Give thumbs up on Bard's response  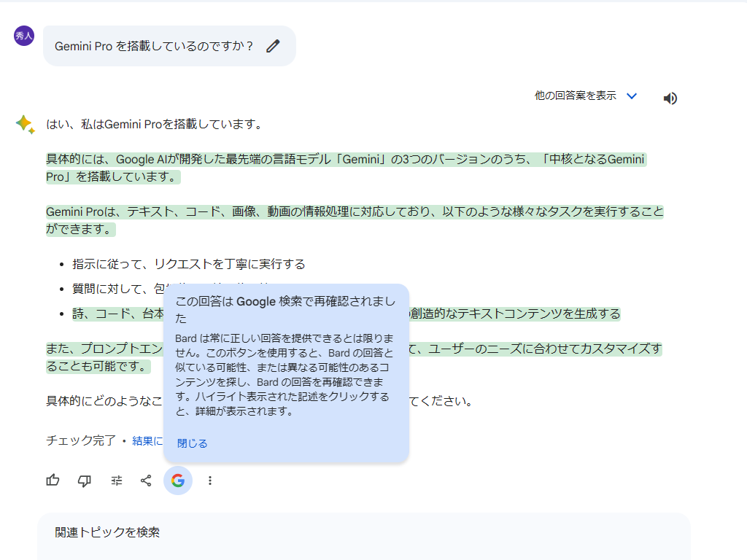pos(52,481)
